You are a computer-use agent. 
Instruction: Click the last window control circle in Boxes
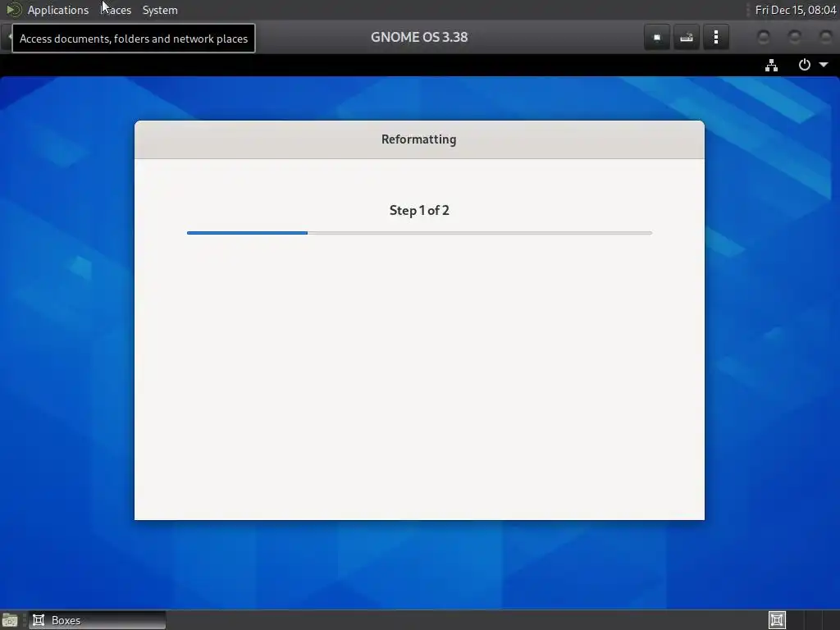coord(825,38)
